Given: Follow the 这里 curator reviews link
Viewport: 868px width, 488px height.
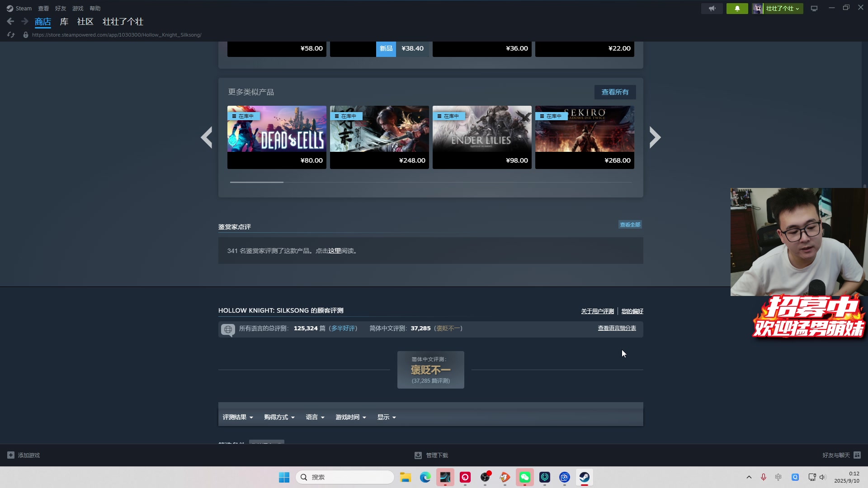Looking at the screenshot, I should coord(335,251).
